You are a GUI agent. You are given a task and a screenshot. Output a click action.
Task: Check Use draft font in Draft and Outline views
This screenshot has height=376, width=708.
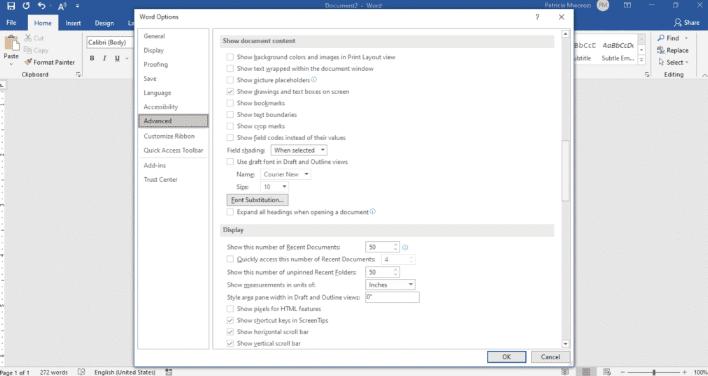click(x=230, y=162)
